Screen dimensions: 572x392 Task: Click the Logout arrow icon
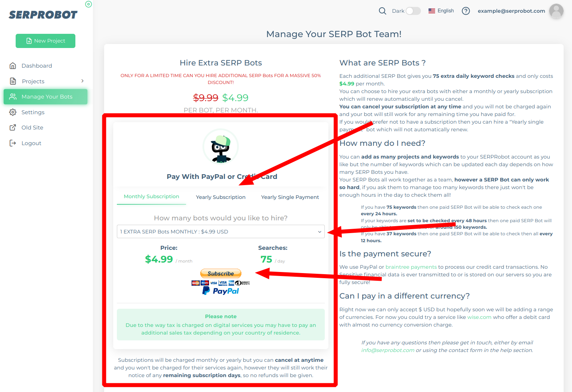tap(13, 143)
